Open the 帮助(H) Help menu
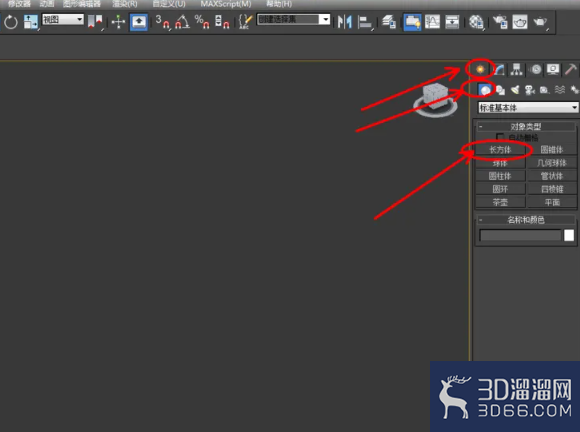This screenshot has width=580, height=432. (279, 4)
